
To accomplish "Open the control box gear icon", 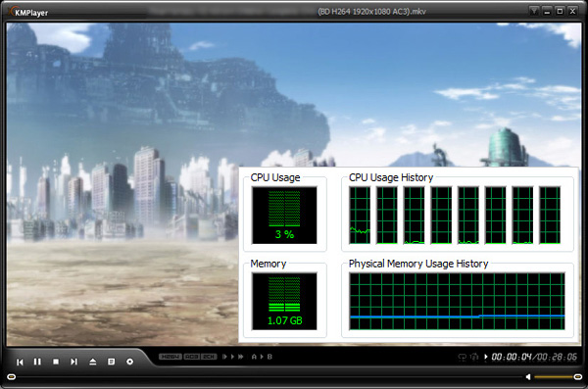I will 129,362.
